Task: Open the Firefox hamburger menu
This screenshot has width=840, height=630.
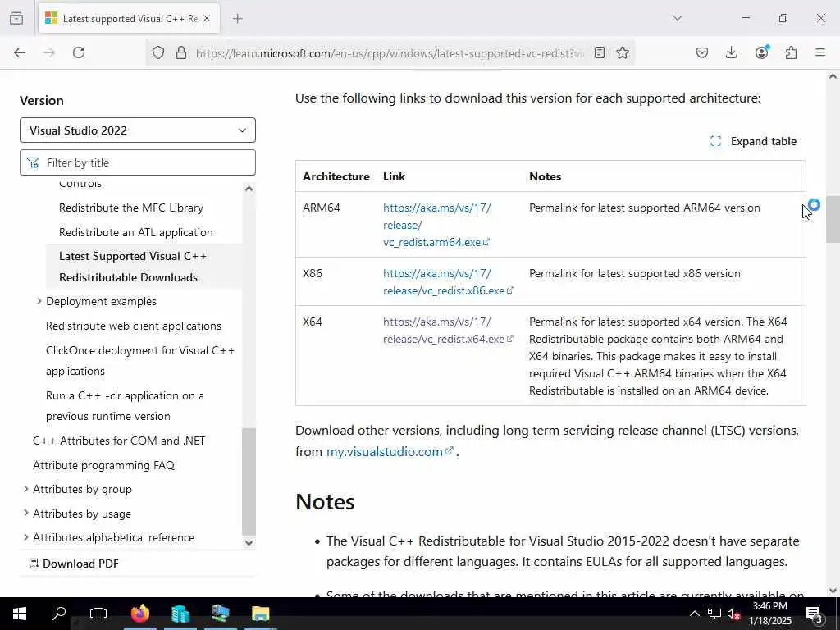Action: point(820,52)
